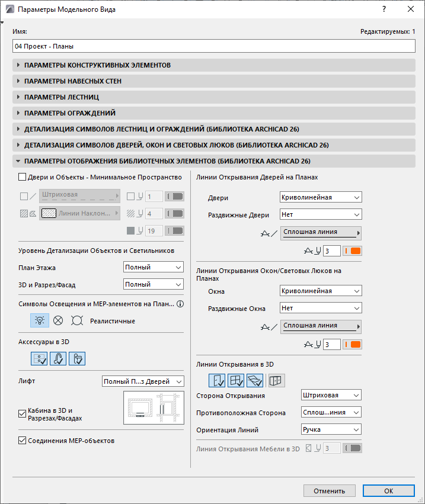This screenshot has height=504, width=425.
Task: Toggle window opening lines in 3D icon
Action: coord(236,381)
